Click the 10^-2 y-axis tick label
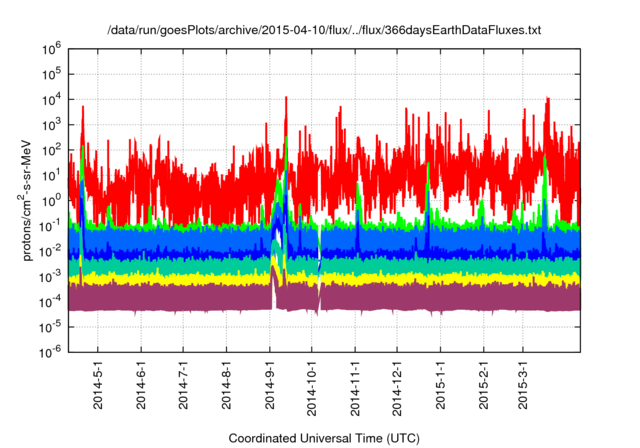The height and width of the screenshot is (448, 640). click(51, 251)
